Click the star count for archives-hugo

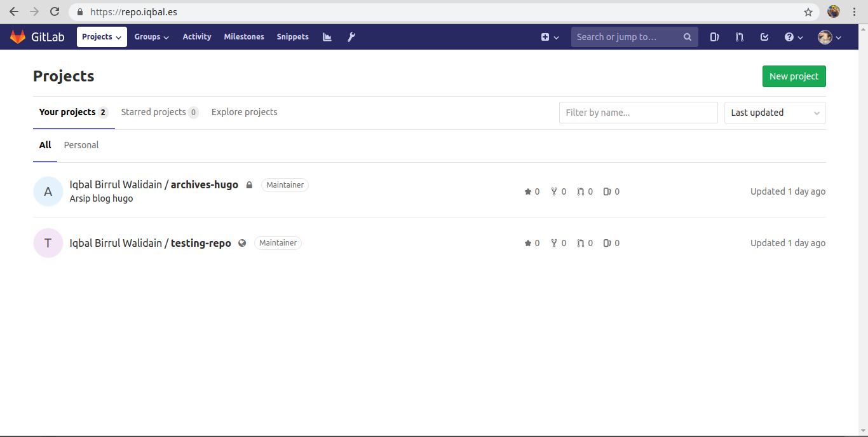(x=532, y=191)
